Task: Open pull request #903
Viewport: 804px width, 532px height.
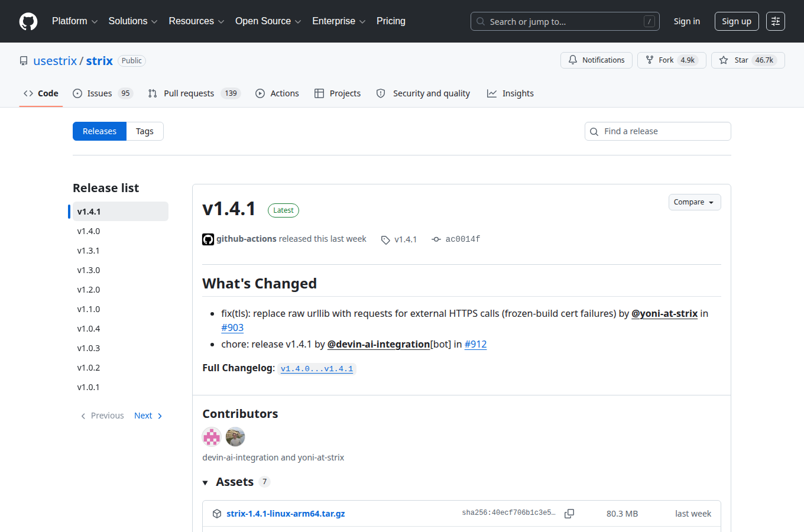Action: click(x=232, y=327)
